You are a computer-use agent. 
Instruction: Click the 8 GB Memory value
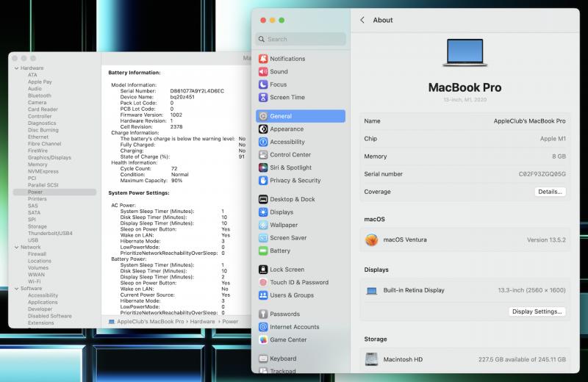click(x=559, y=156)
